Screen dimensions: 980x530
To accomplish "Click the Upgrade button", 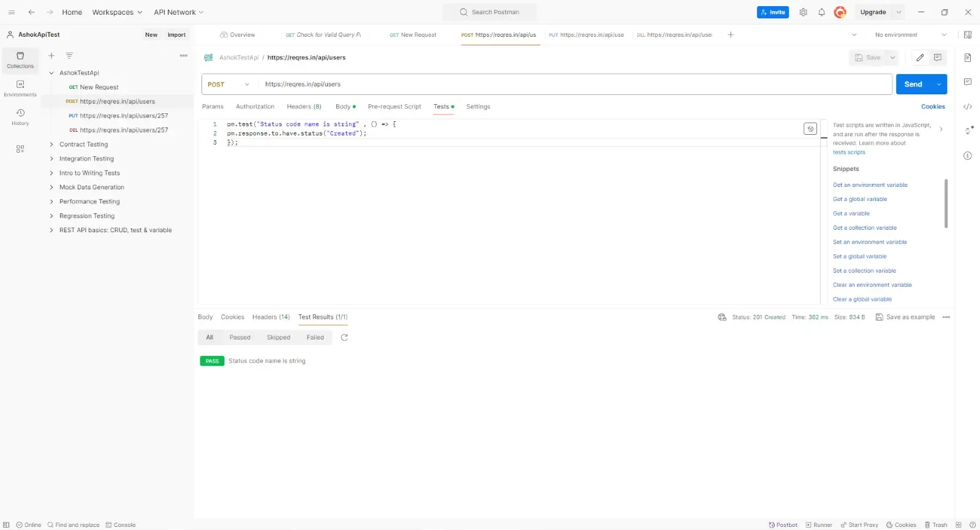I will pyautogui.click(x=873, y=12).
